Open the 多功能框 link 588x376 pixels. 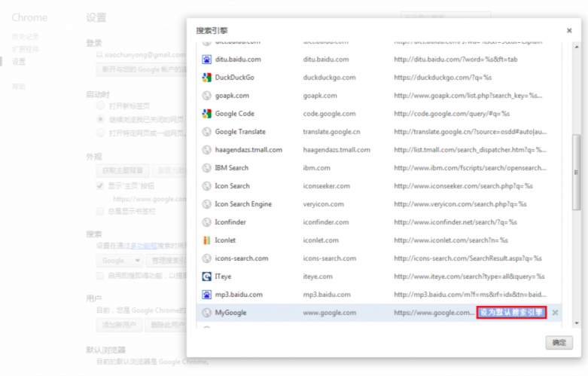[144, 246]
